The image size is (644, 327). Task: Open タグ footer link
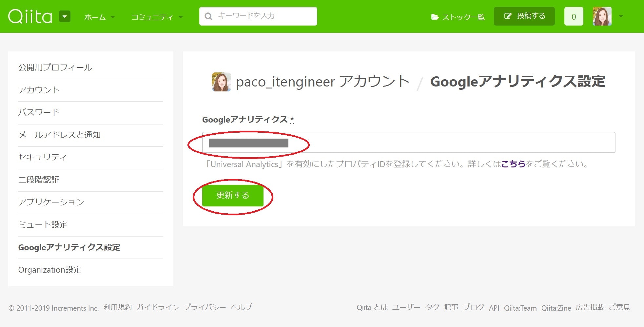[432, 308]
